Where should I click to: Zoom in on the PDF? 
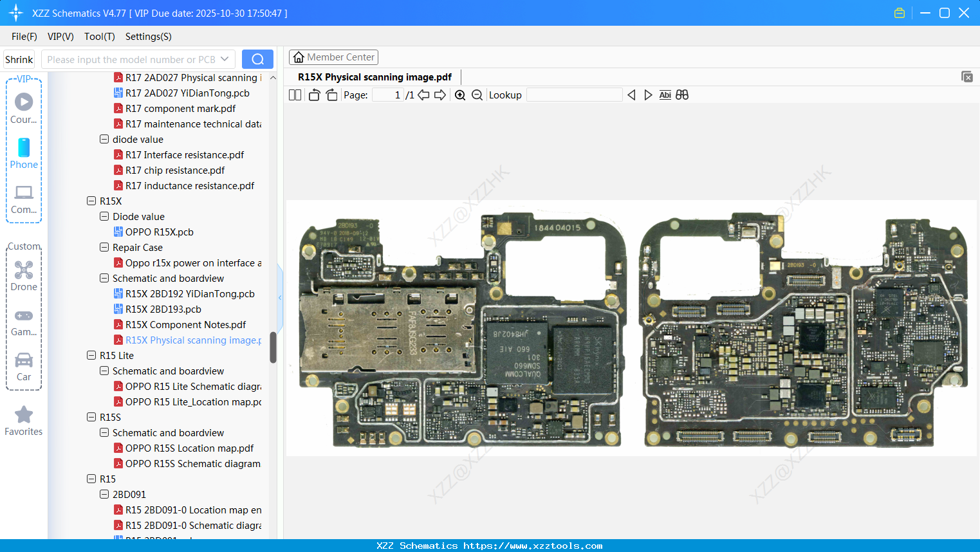coord(460,95)
